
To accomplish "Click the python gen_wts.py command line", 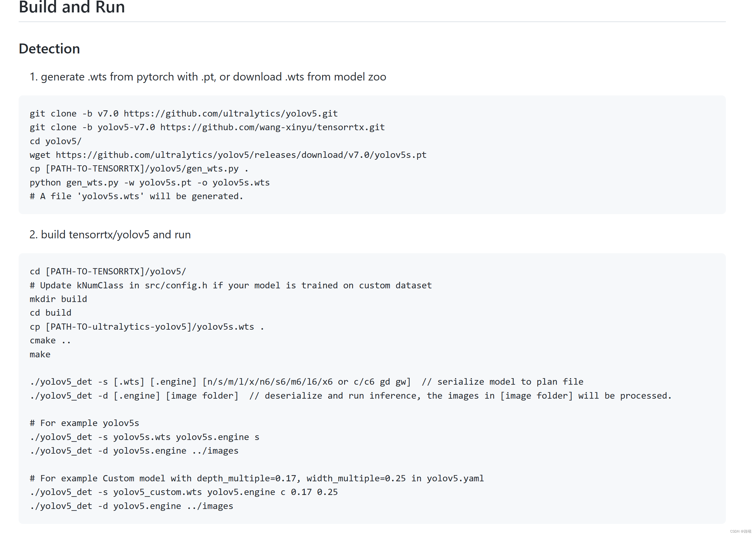I will (149, 182).
